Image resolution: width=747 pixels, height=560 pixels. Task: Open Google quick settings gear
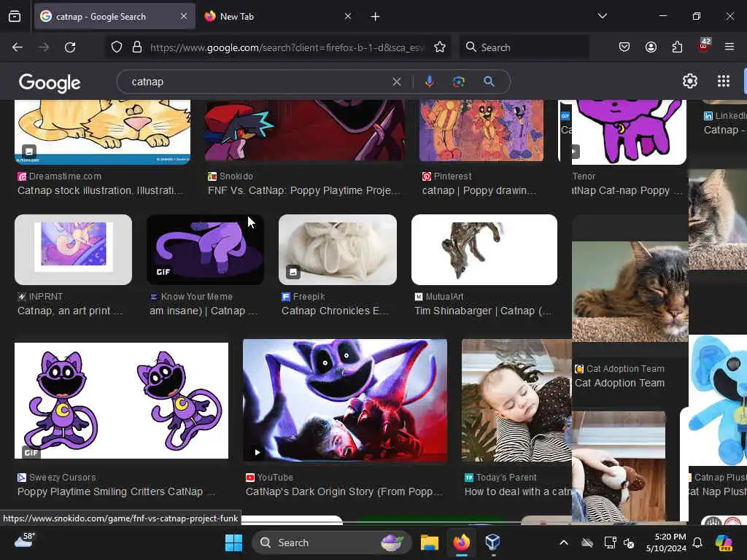tap(690, 82)
